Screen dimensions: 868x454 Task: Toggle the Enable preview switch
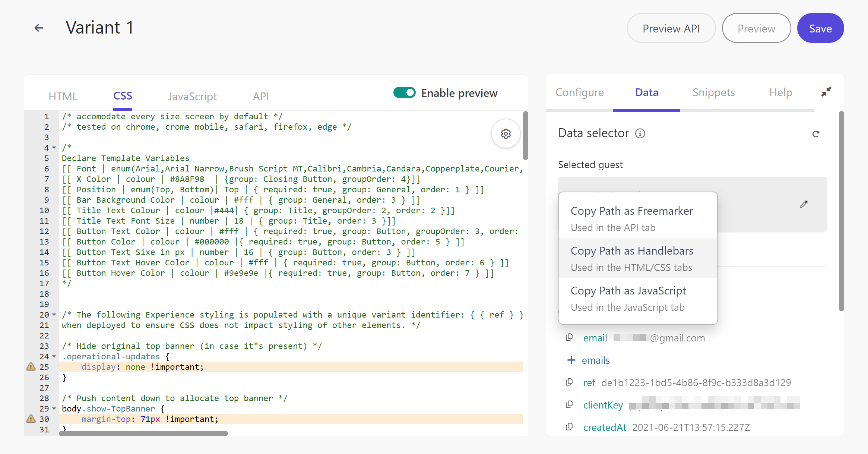click(405, 92)
